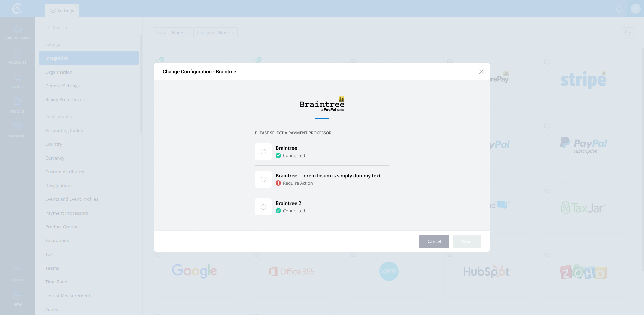This screenshot has height=315, width=644.
Task: Expand the Status filter dropdown
Action: point(172,33)
